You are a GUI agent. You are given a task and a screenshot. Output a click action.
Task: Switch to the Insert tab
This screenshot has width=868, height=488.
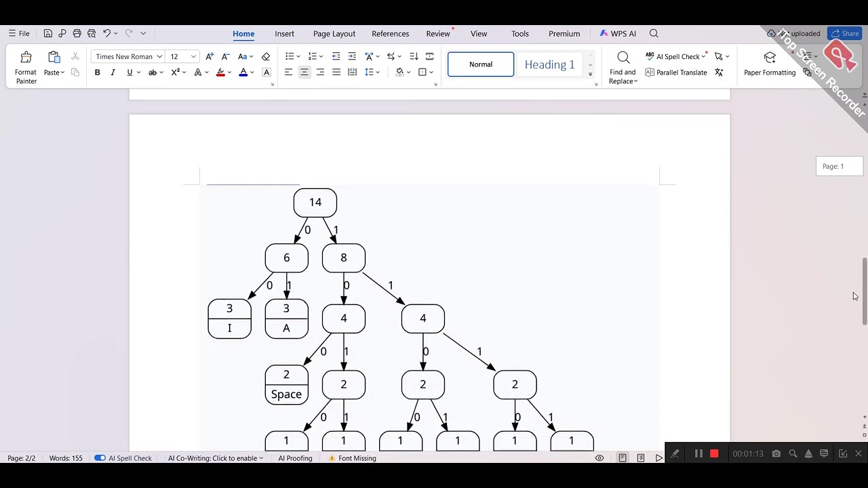(284, 33)
